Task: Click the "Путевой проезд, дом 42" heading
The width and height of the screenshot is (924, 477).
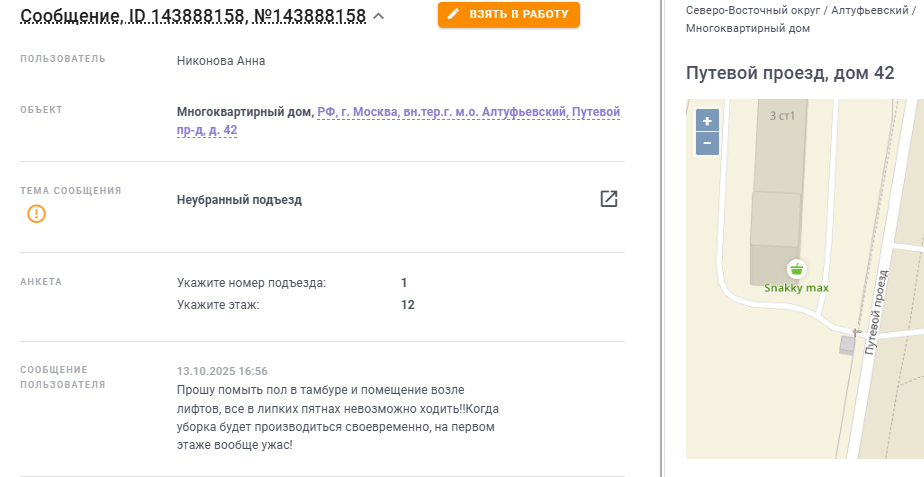Action: (789, 73)
